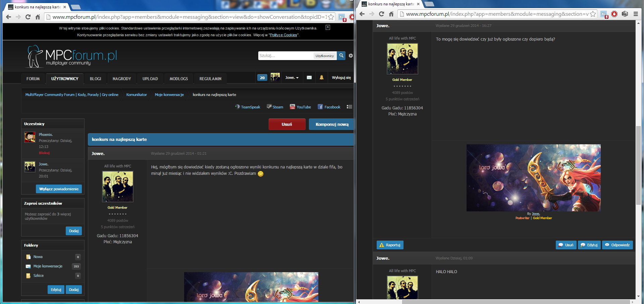Open the YouTube icon link

pos(301,107)
